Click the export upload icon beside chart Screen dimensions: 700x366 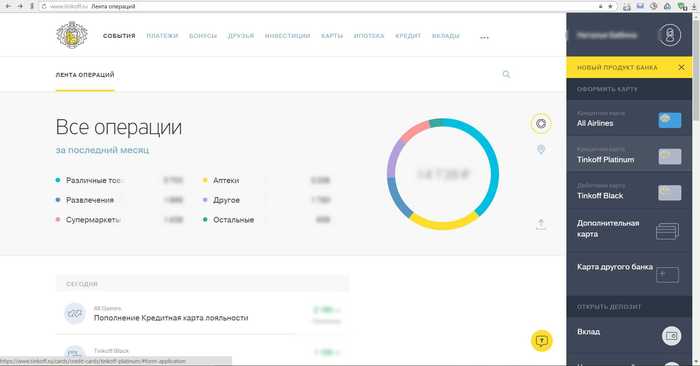click(541, 224)
